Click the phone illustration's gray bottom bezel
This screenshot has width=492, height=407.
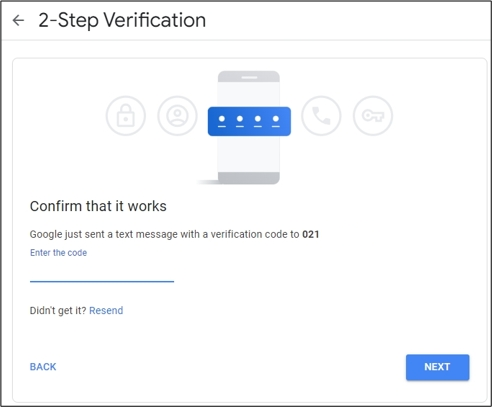coord(249,178)
